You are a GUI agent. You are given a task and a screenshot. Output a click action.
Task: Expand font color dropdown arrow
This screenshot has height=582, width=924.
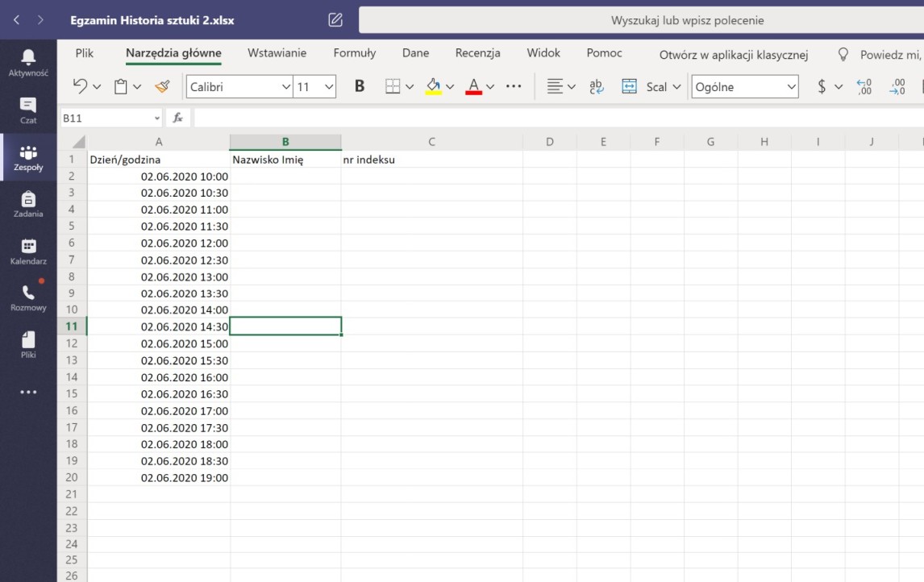(x=490, y=86)
